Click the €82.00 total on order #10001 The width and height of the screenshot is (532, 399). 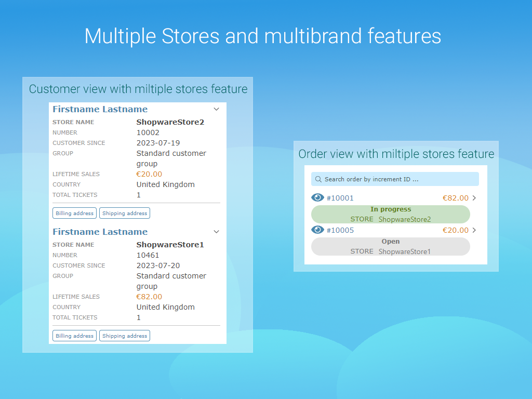pos(455,198)
